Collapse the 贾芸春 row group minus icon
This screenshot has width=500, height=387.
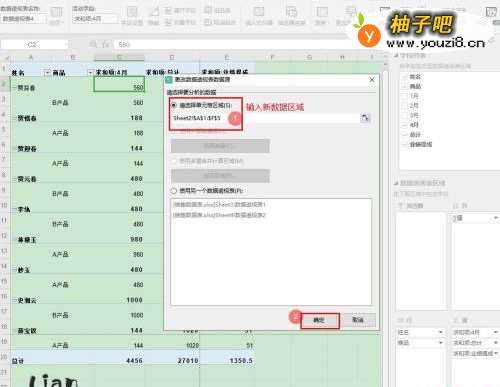pos(14,88)
